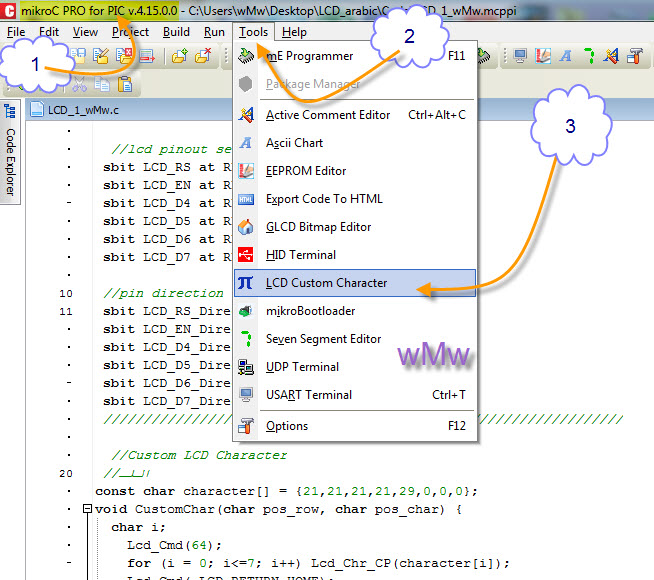Click the Paste clipboard toolbar icon
This screenshot has width=654, height=580.
[125, 84]
